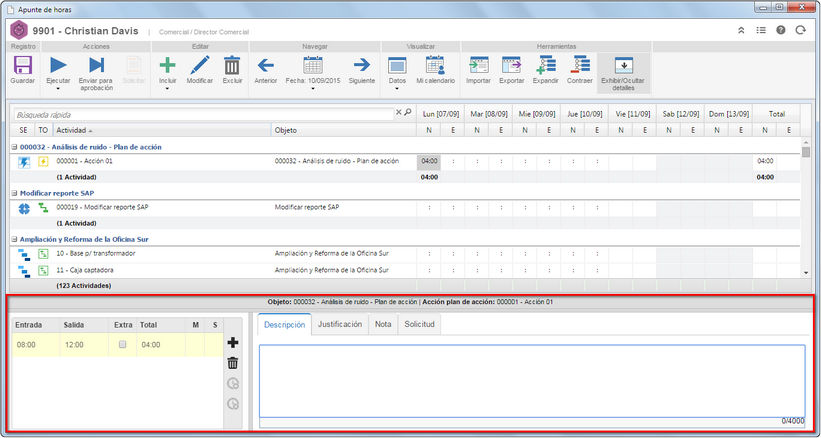Screen dimensions: 821x438
Task: Click the TO column header
Action: [43, 130]
